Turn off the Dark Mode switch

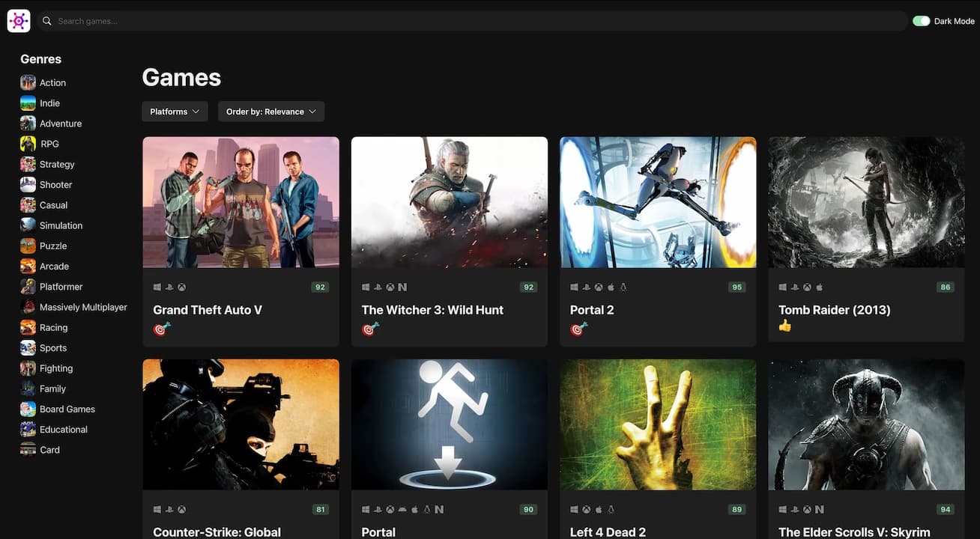(x=921, y=21)
